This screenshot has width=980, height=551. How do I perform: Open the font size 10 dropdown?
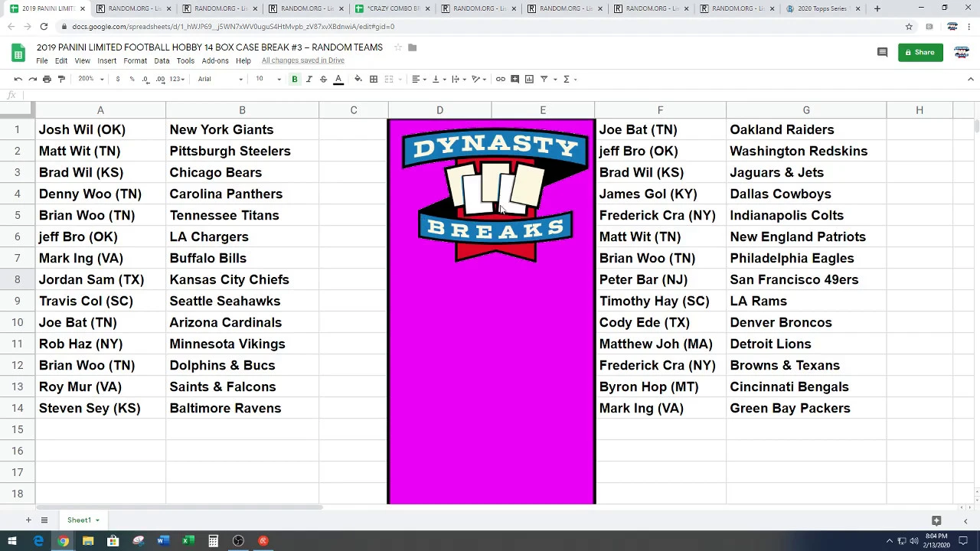267,79
